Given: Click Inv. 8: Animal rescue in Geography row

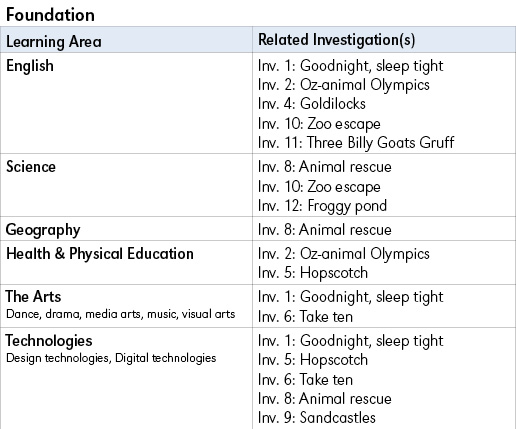Looking at the screenshot, I should pyautogui.click(x=325, y=230).
